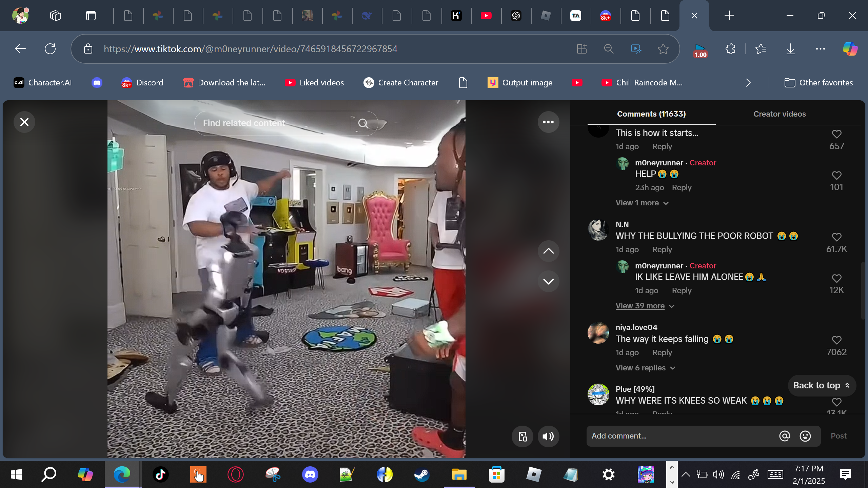The height and width of the screenshot is (488, 868).
Task: Click the Find related content search icon
Action: (x=363, y=123)
